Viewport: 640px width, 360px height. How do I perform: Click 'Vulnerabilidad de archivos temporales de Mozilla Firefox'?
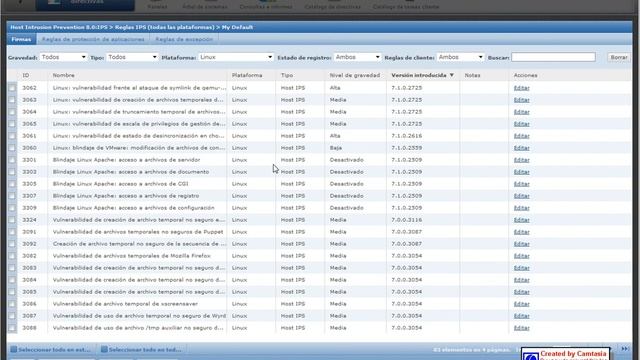coord(131,256)
